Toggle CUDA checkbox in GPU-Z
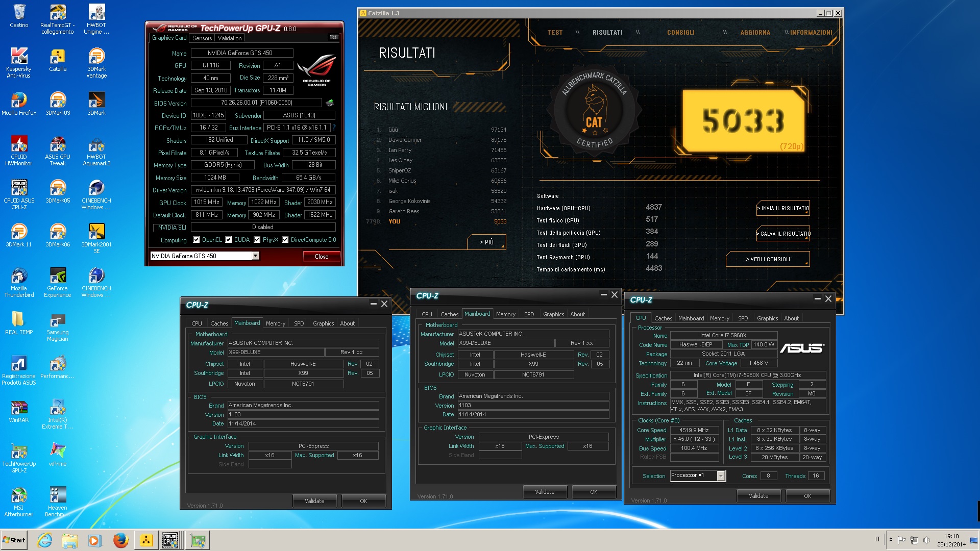 pyautogui.click(x=229, y=240)
